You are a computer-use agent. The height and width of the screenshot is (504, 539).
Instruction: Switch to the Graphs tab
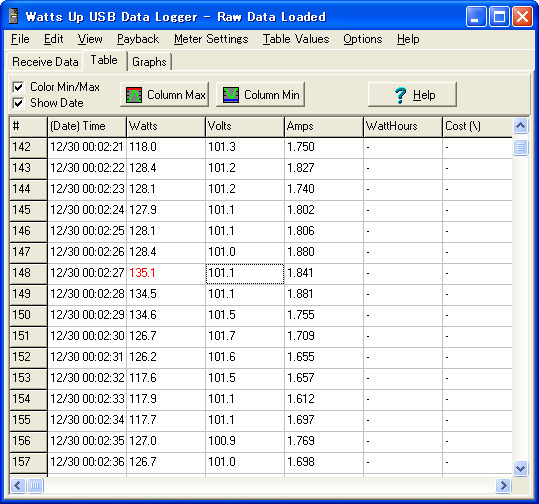click(x=149, y=62)
